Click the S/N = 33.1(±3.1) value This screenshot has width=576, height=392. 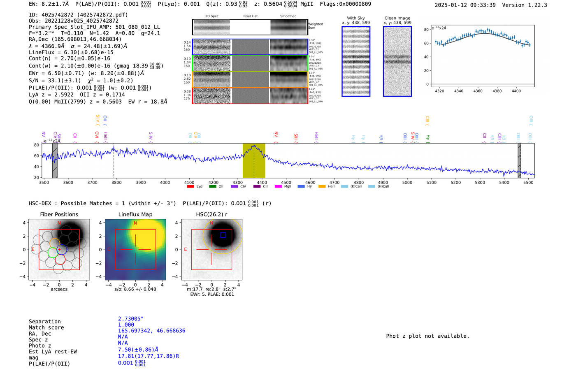[x=55, y=81]
